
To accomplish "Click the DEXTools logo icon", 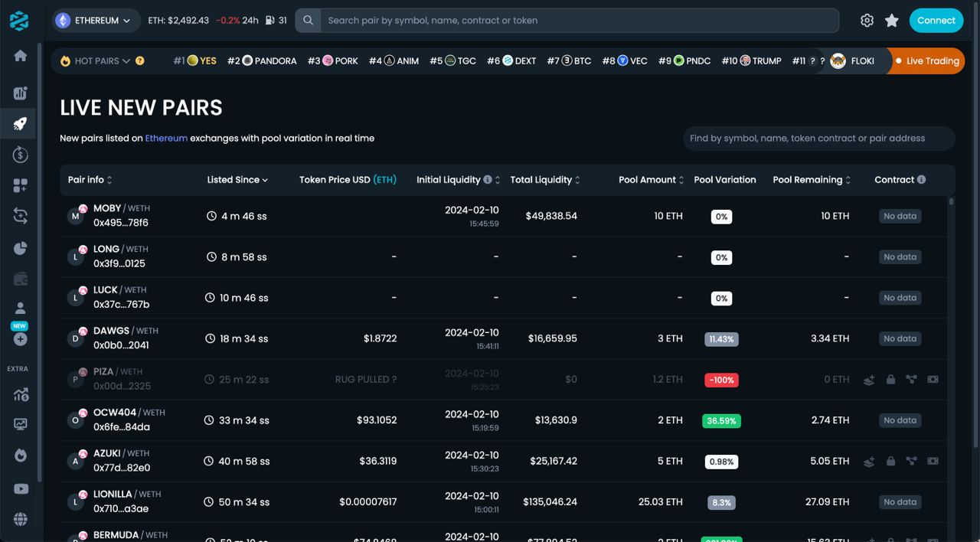I will coord(20,21).
